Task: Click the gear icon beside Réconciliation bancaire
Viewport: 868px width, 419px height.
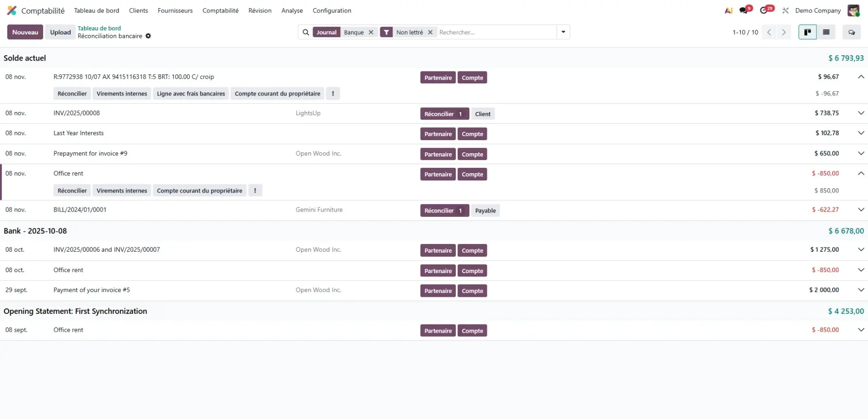Action: pyautogui.click(x=149, y=36)
